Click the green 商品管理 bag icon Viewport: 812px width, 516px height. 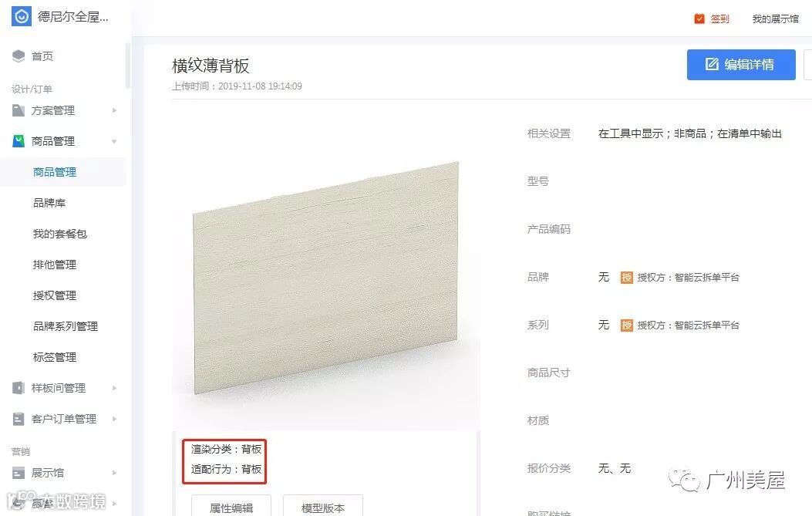tap(19, 141)
